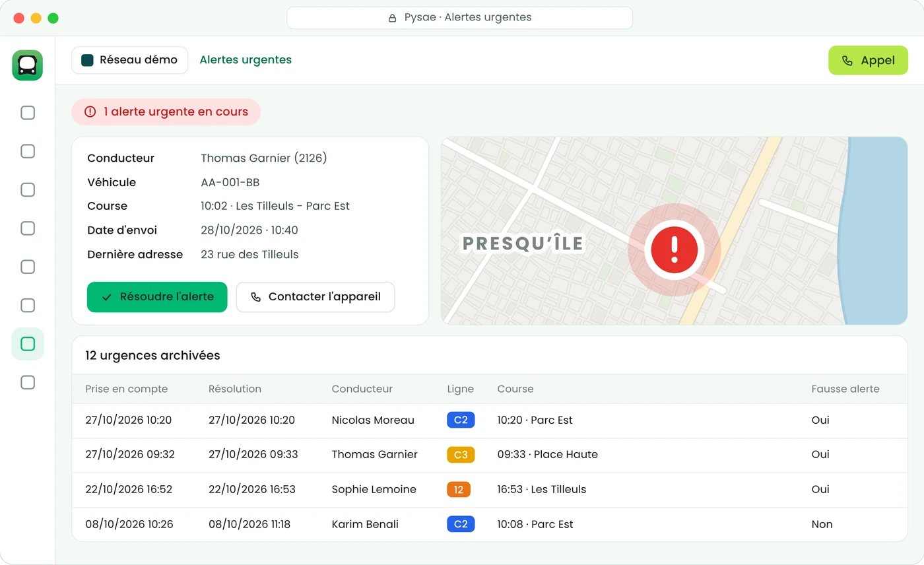Click the 12 urgences archivées heading
Screen dimensions: 924x565
(x=152, y=356)
